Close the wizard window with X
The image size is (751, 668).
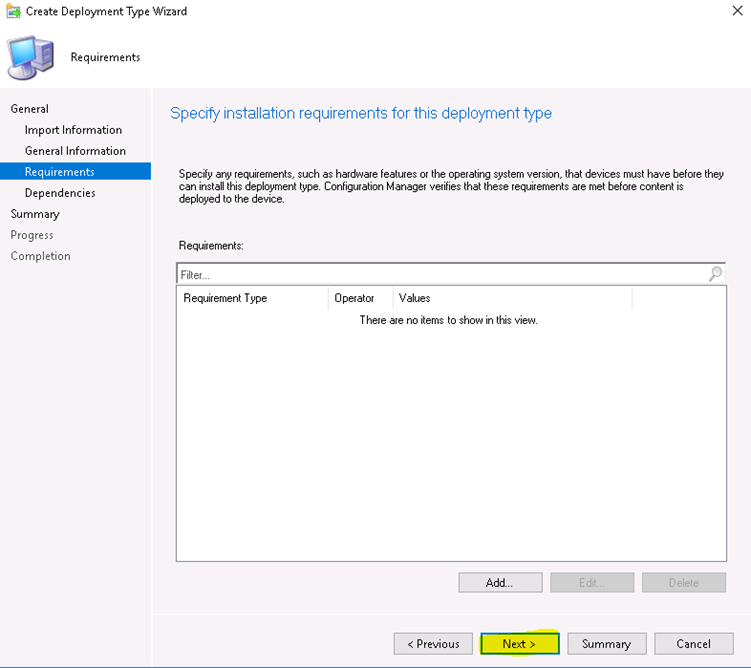coord(737,11)
